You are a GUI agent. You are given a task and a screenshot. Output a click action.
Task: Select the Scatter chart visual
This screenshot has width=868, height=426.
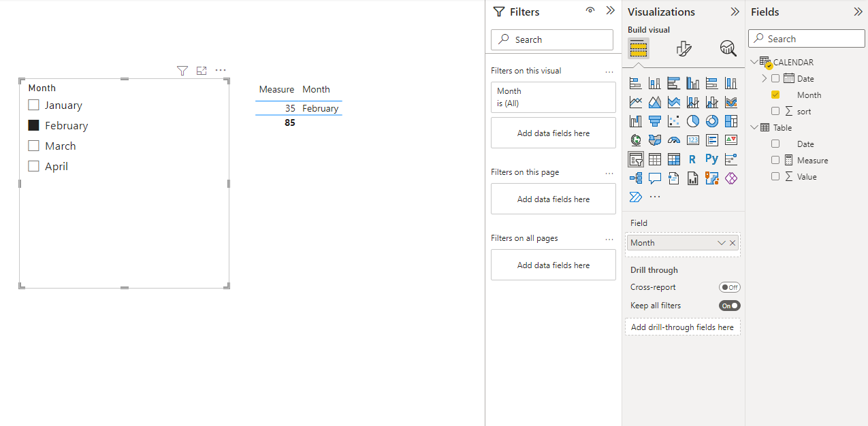tap(674, 121)
